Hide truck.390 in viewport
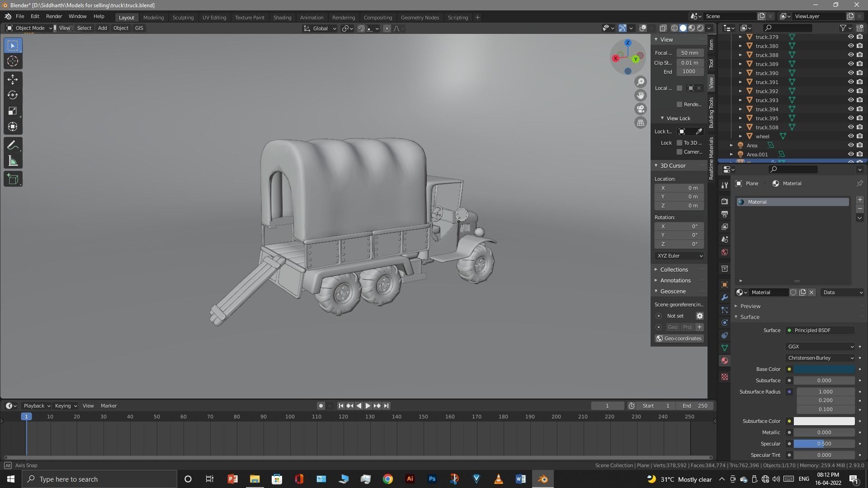 (x=850, y=73)
